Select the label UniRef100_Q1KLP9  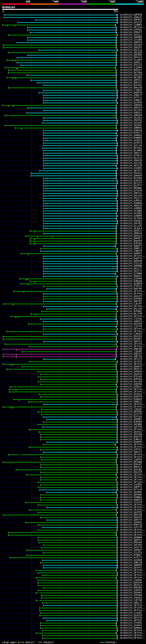click(131, 296)
